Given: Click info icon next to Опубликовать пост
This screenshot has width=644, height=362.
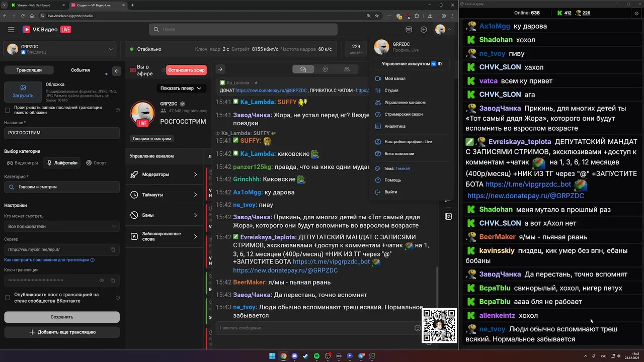Looking at the screenshot, I should [x=118, y=298].
